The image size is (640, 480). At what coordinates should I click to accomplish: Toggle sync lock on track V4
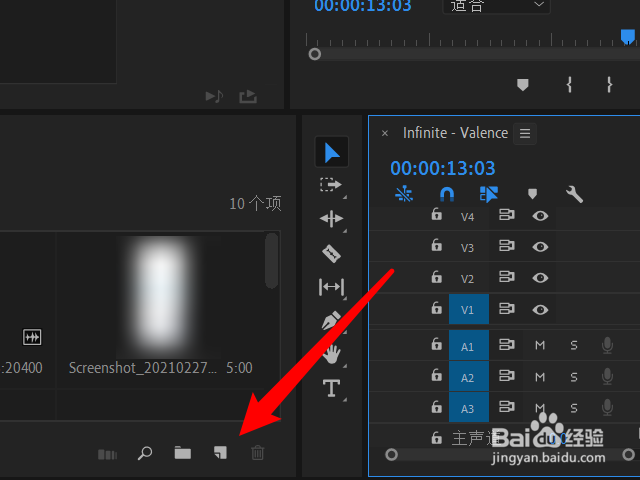tap(507, 215)
